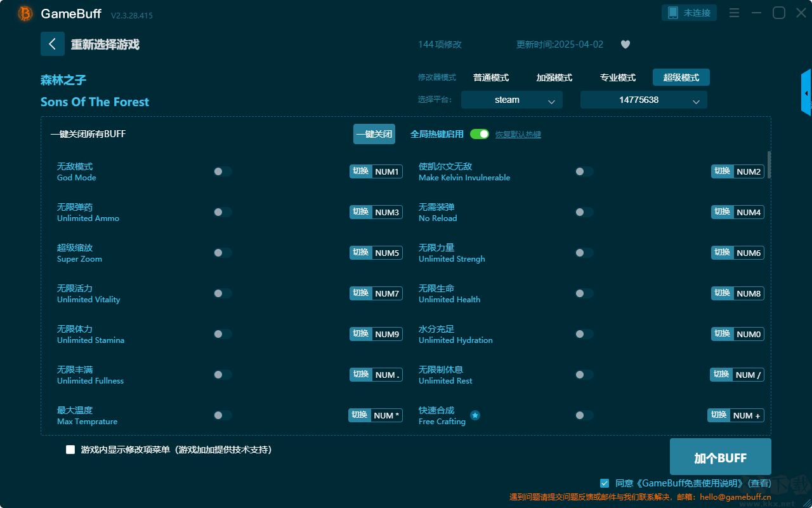This screenshot has height=508, width=812.
Task: Click 切换 hotkey button for NUM1
Action: click(x=361, y=171)
